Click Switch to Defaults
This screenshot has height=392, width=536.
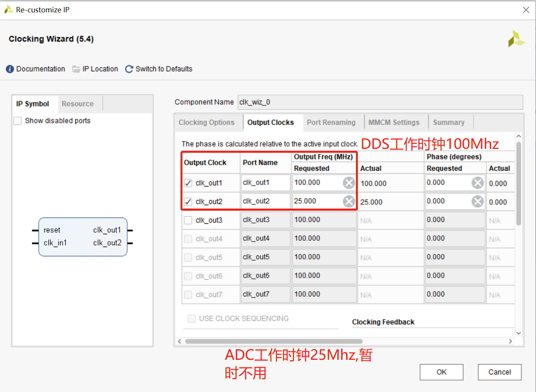pos(164,69)
